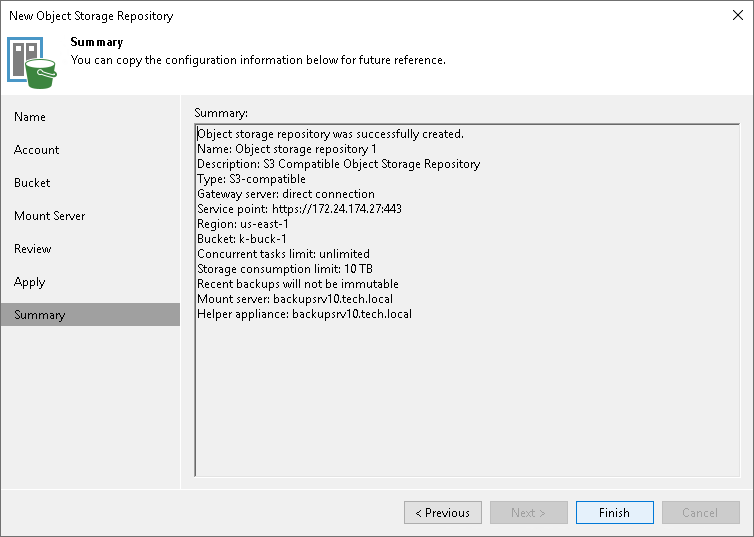Click the highlighted Summary step

coord(40,315)
